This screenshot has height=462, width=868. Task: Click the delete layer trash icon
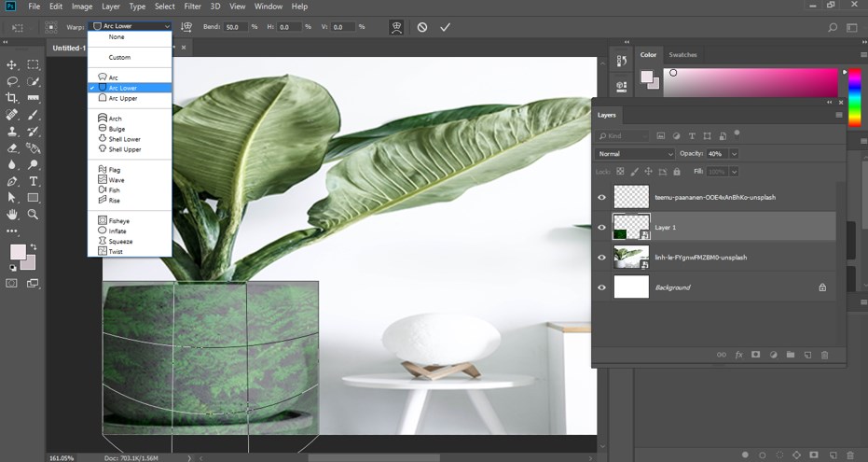click(x=824, y=355)
